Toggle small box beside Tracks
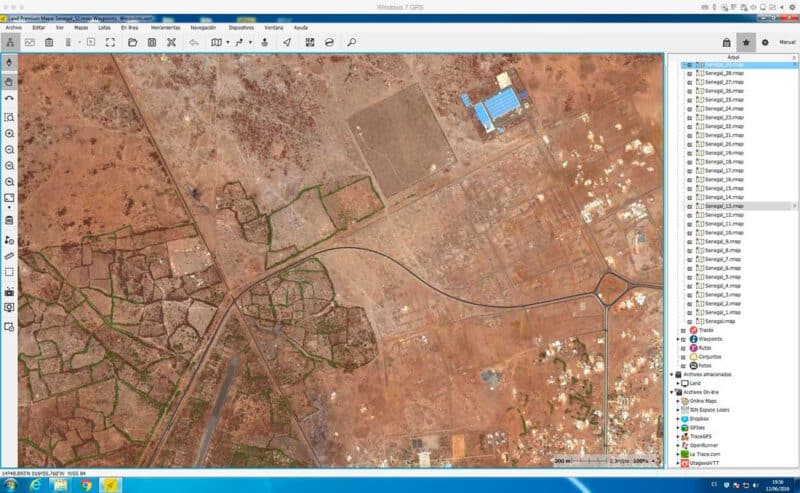This screenshot has width=800, height=493. coord(683,331)
